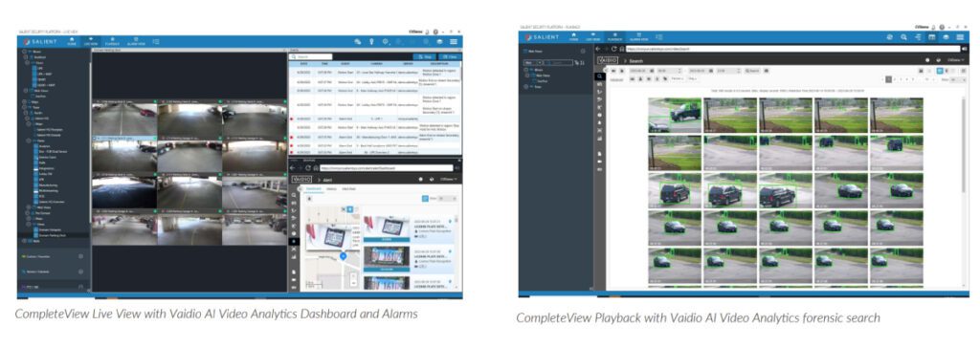Click URL address field in Live View Vaidio pane
Image resolution: width=980 pixels, height=347 pixels.
coord(387,168)
